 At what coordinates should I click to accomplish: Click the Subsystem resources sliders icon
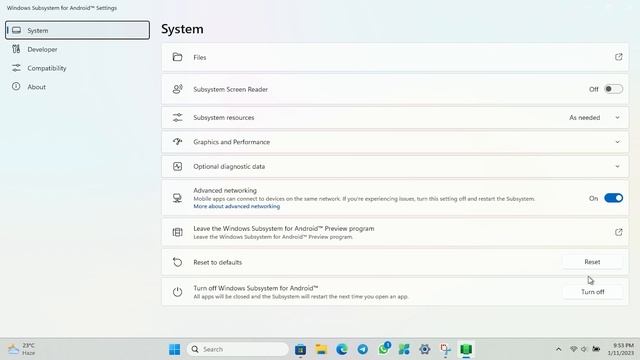click(x=177, y=118)
